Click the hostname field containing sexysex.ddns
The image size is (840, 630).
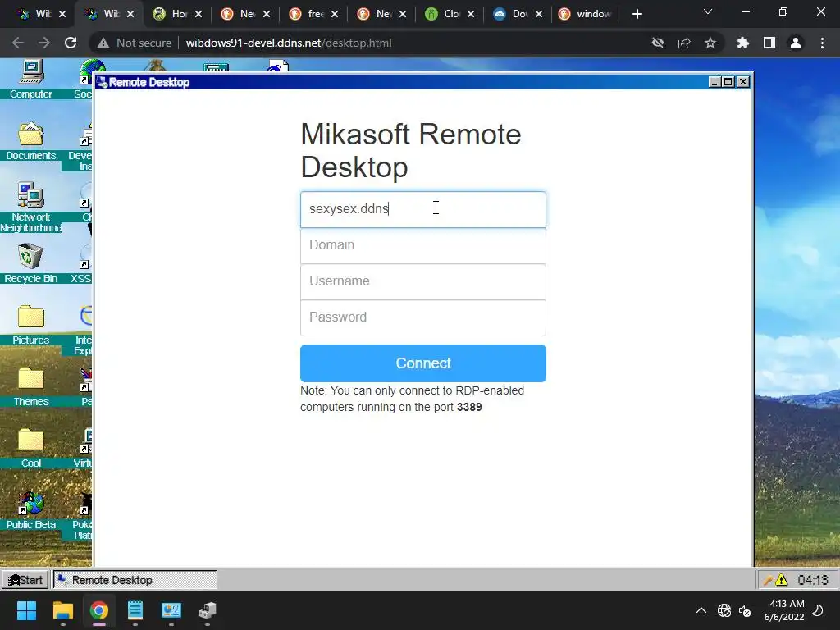423,209
